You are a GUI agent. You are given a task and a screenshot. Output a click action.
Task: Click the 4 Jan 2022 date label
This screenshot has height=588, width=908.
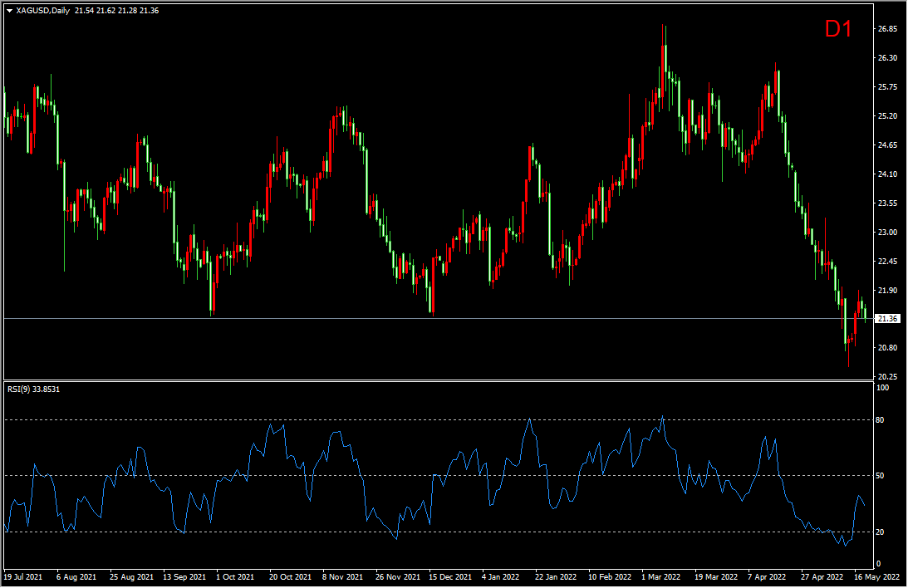pos(500,577)
